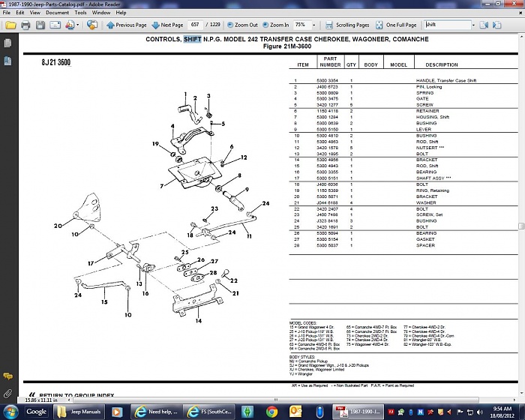The width and height of the screenshot is (525, 420).
Task: Click the Zoom Out button
Action: pyautogui.click(x=242, y=25)
